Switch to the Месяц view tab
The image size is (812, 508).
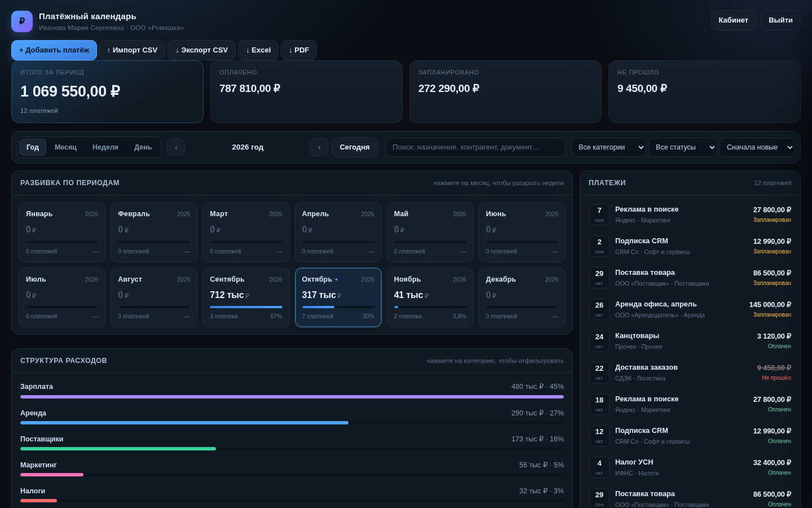[x=65, y=147]
